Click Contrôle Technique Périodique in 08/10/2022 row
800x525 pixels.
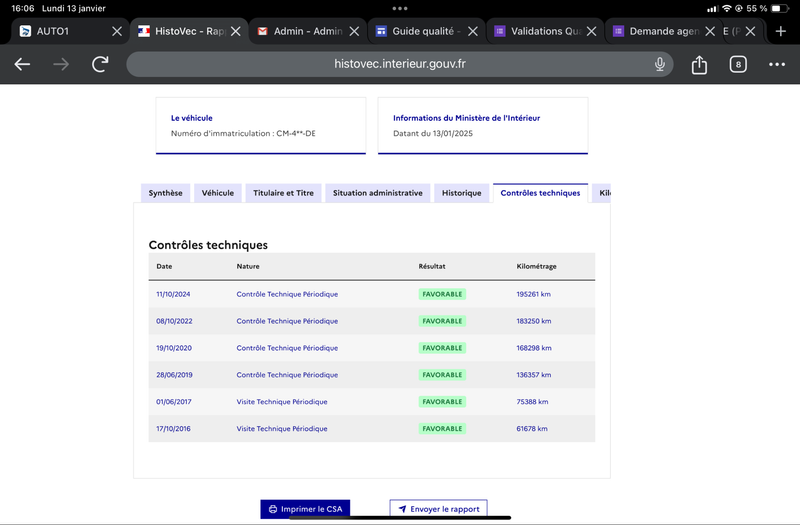pyautogui.click(x=287, y=321)
